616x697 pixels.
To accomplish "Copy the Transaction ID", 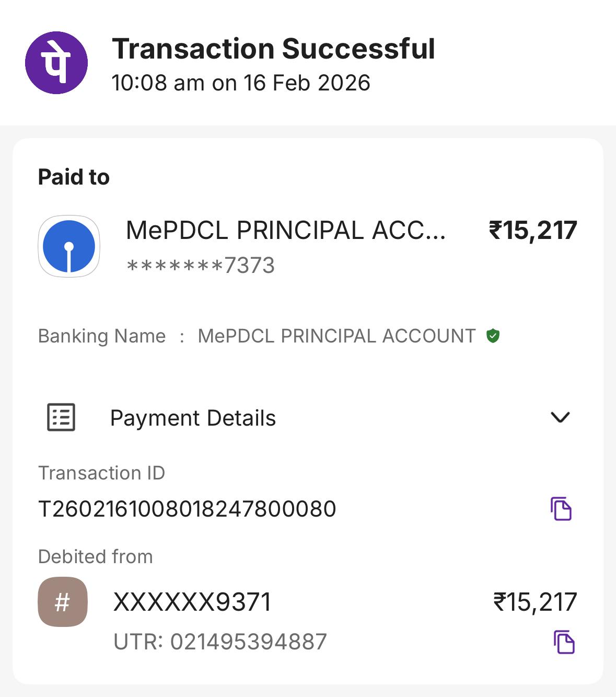I will coord(561,509).
